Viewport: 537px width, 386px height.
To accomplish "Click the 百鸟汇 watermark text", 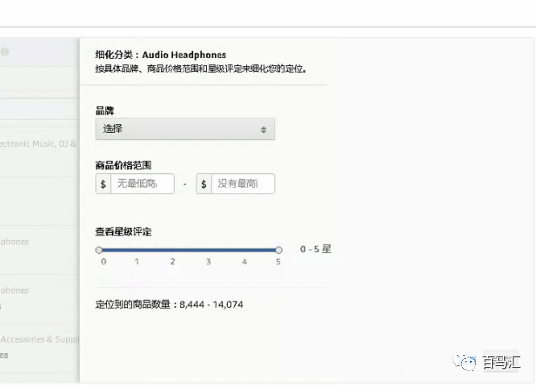I will [502, 362].
